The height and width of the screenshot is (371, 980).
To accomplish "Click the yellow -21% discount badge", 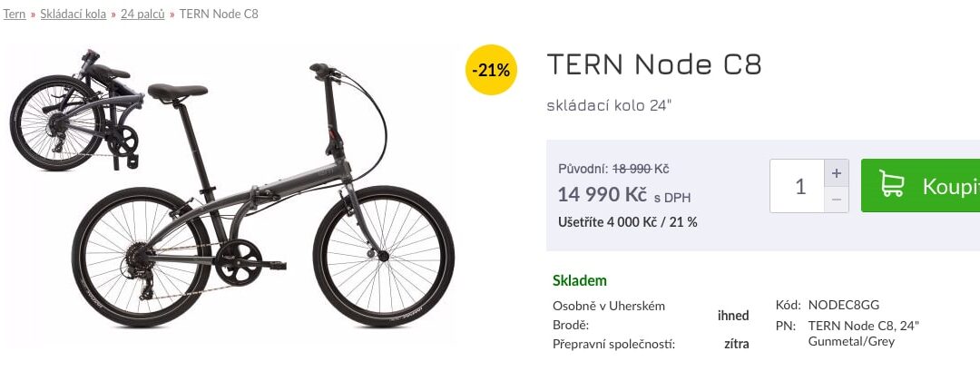I will (491, 69).
